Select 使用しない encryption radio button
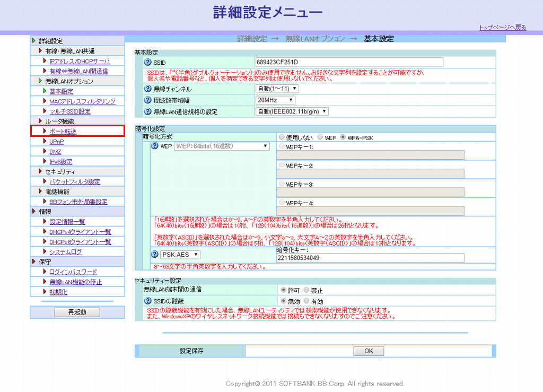The width and height of the screenshot is (543, 392). 282,137
